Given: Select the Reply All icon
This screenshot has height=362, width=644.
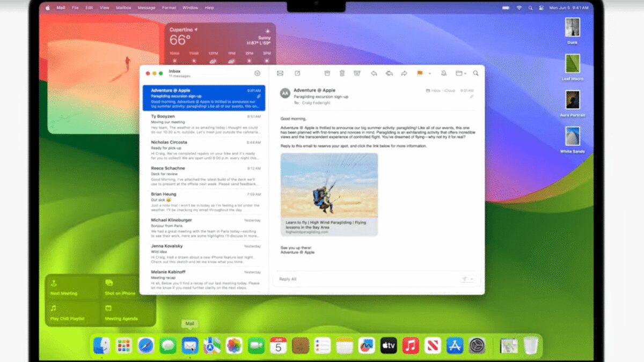Looking at the screenshot, I should (x=390, y=73).
